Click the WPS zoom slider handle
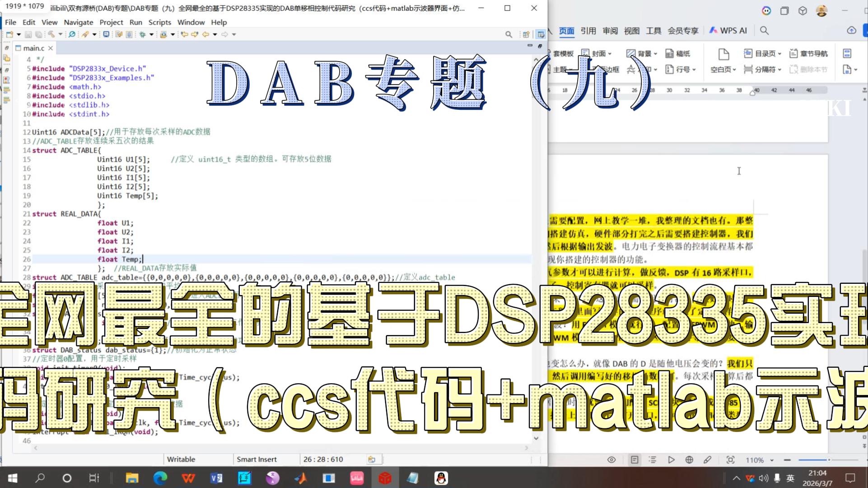Screen dimensions: 868x488 [x=829, y=460]
